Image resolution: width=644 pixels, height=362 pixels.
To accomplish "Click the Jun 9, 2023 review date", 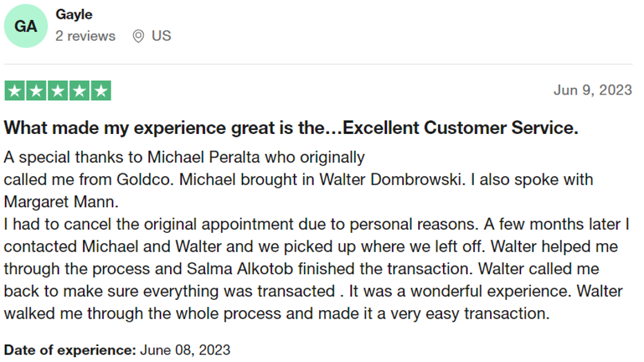I will [x=592, y=90].
